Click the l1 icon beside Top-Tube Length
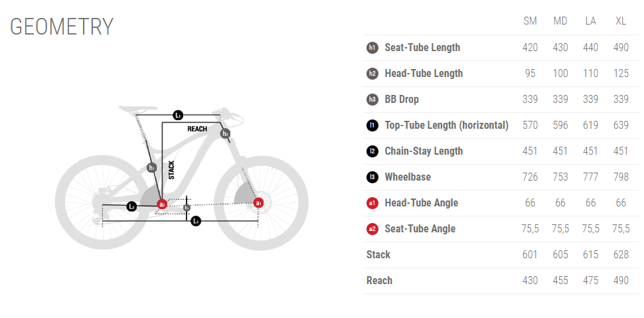Screen dimensions: 644x318 (372, 125)
